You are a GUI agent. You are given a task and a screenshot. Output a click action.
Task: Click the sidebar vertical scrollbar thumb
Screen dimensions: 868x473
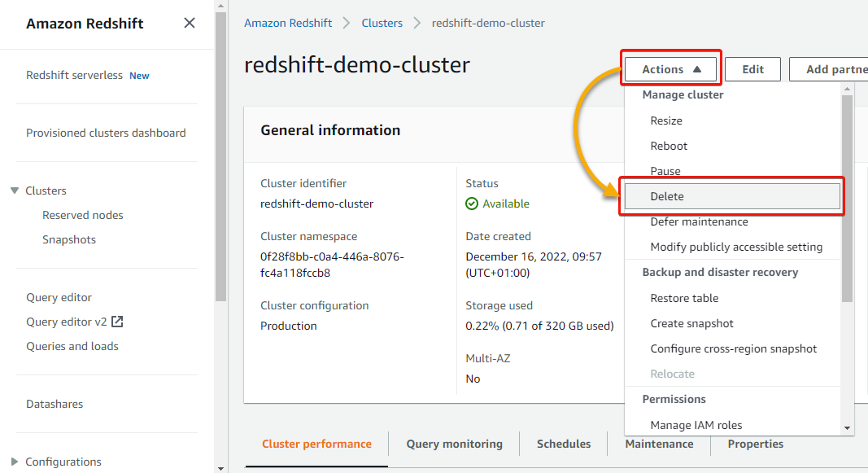coord(221,157)
